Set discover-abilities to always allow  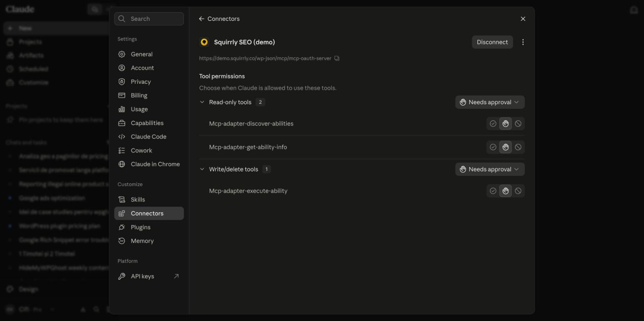[493, 124]
